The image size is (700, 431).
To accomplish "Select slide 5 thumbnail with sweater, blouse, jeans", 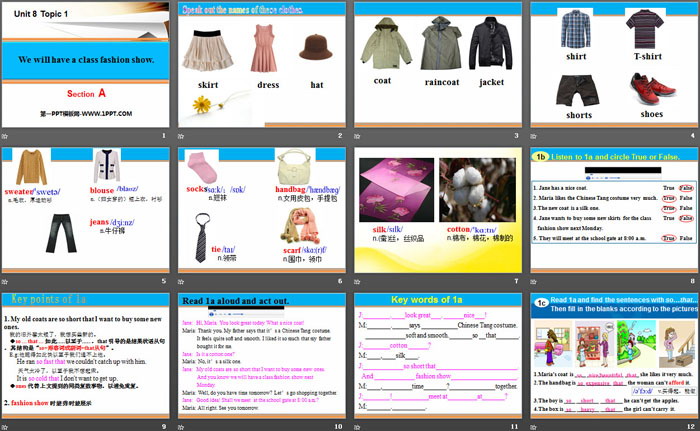I will tap(85, 210).
